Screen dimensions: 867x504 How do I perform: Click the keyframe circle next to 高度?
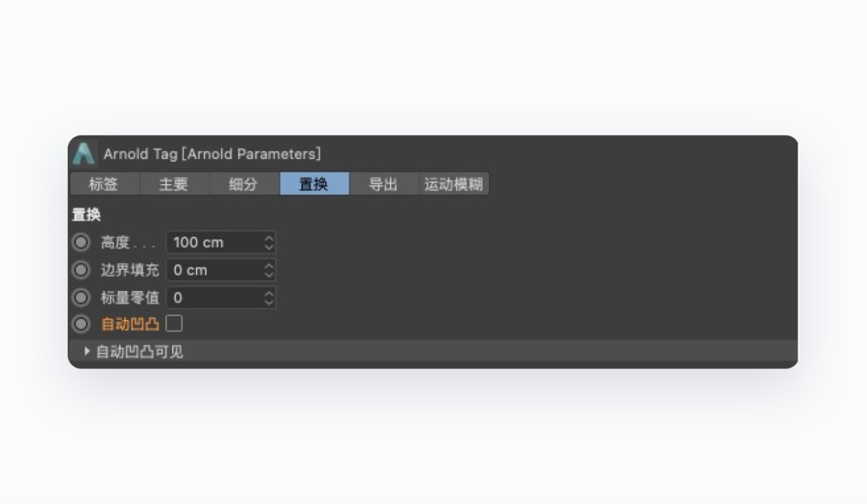tap(81, 243)
